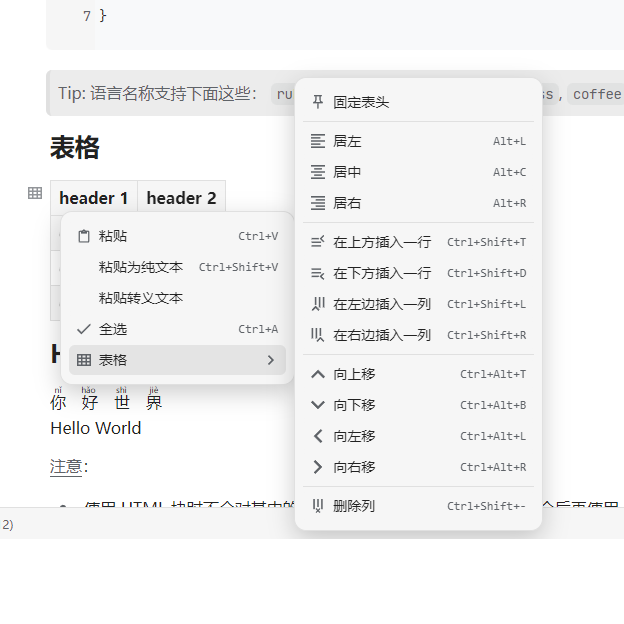Click the up chevron icon beside 向上移
This screenshot has height=624, width=624.
coord(318,374)
